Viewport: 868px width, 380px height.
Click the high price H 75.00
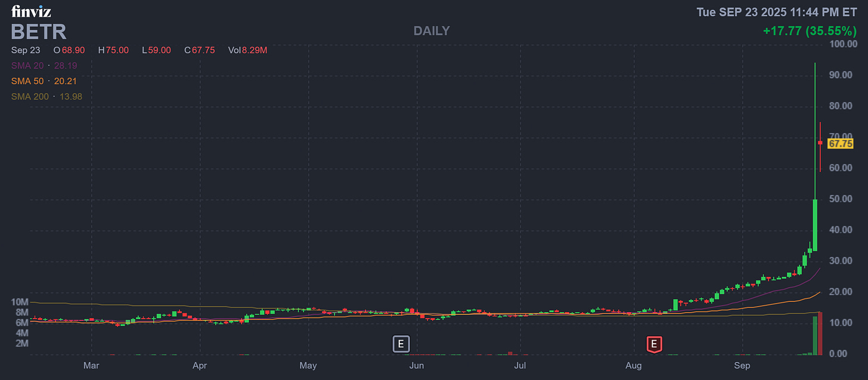113,50
